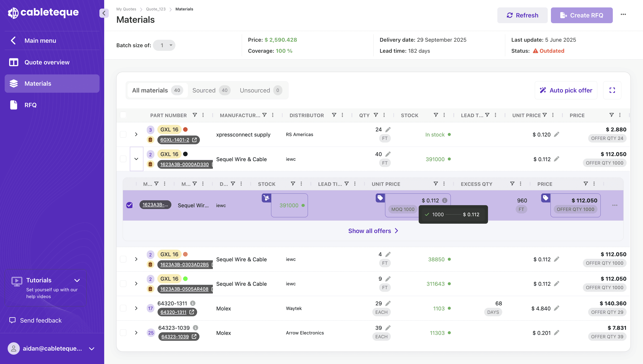Edit unit price pencil for the RS Americas row

coord(556,135)
